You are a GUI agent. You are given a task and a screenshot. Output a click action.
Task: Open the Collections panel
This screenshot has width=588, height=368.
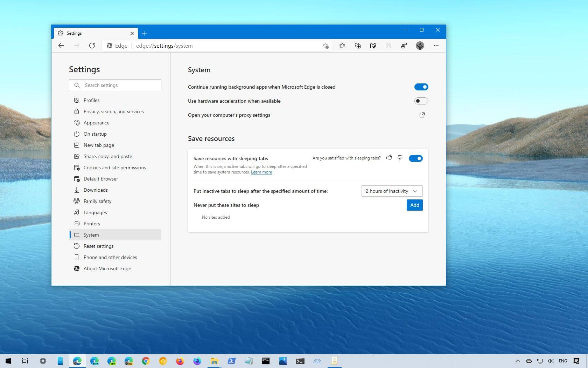click(358, 46)
